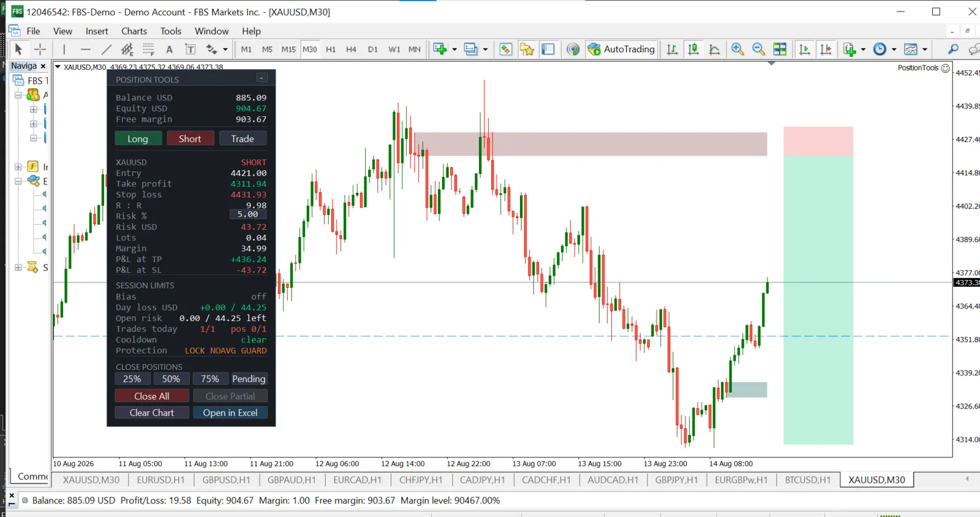Click the Zoom Out chart icon

point(758,49)
